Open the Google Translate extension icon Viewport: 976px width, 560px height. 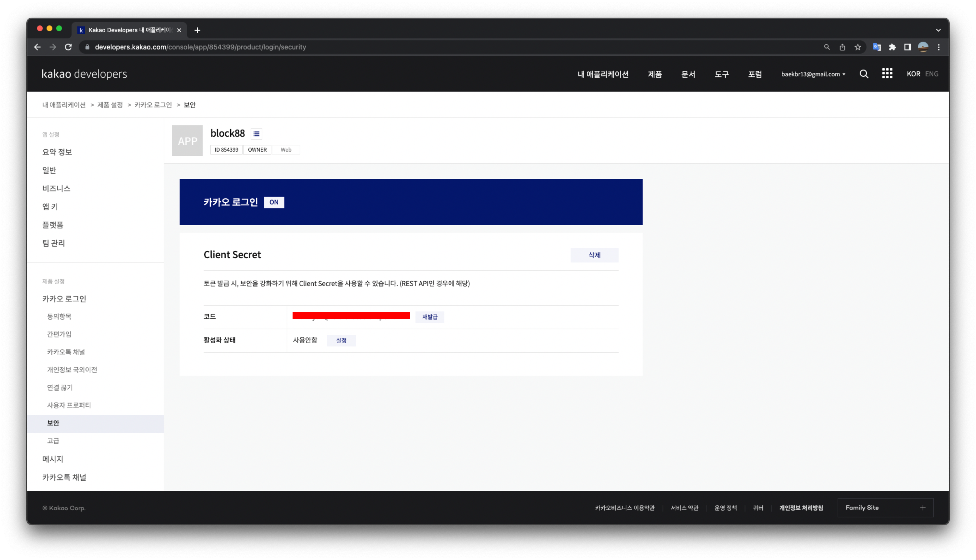(877, 47)
